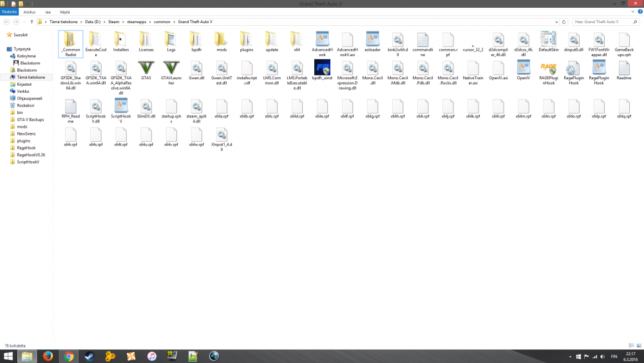644x363 pixels.
Task: Switch to details view layout
Action: click(631, 346)
